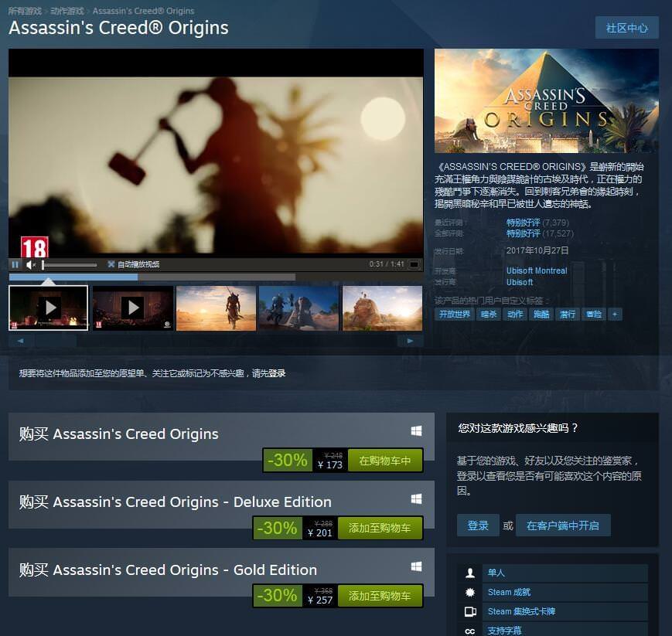672x636 pixels.
Task: Open the 开放世界 tag
Action: point(454,315)
